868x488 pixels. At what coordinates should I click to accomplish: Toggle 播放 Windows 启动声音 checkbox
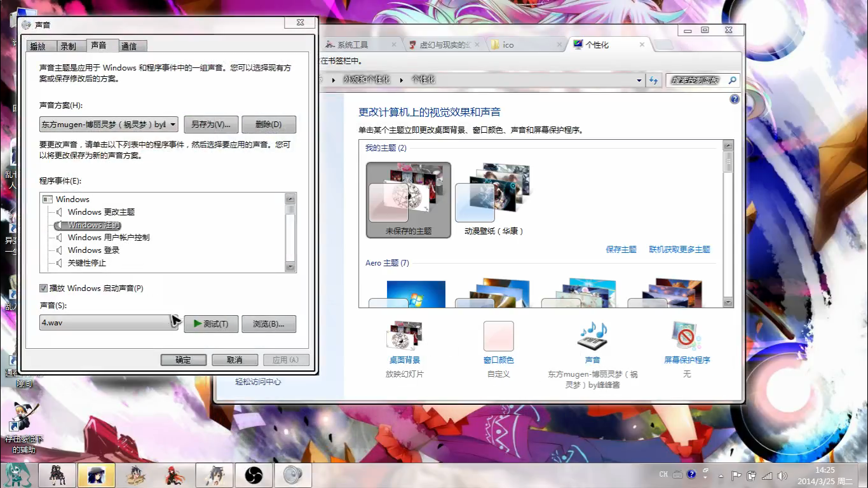click(x=44, y=288)
